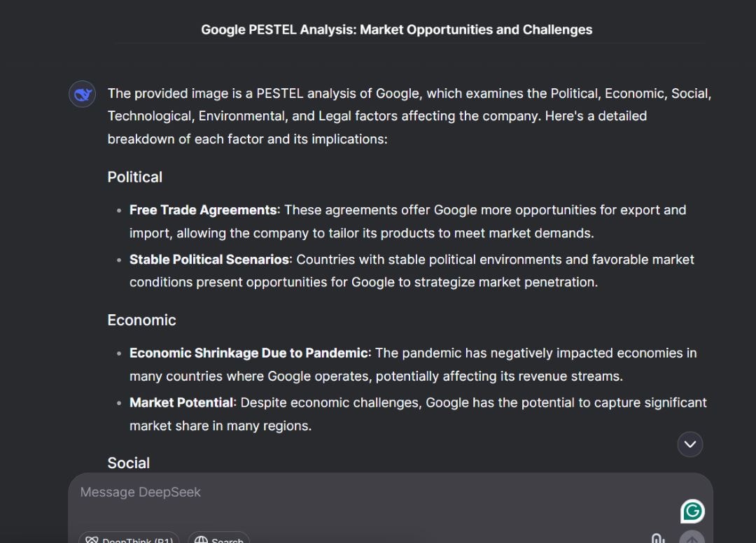756x543 pixels.
Task: Toggle the DeepThink (R1) mode
Action: (129, 537)
